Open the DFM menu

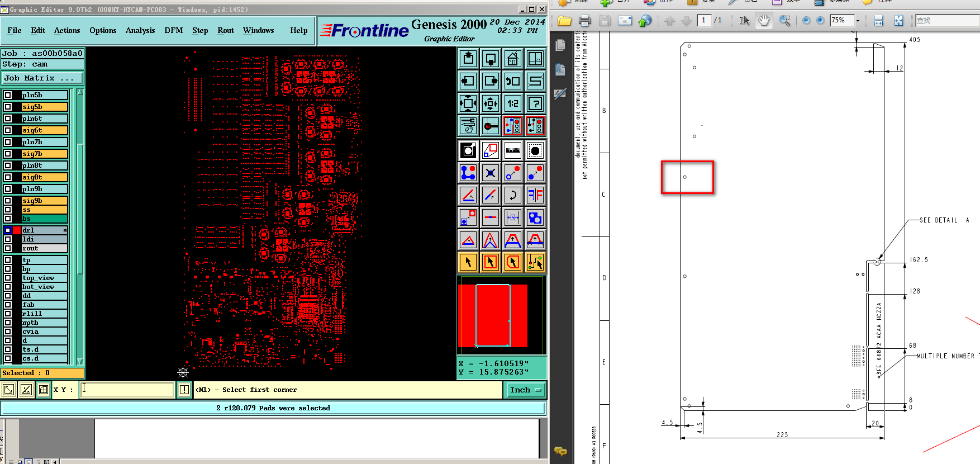(174, 30)
